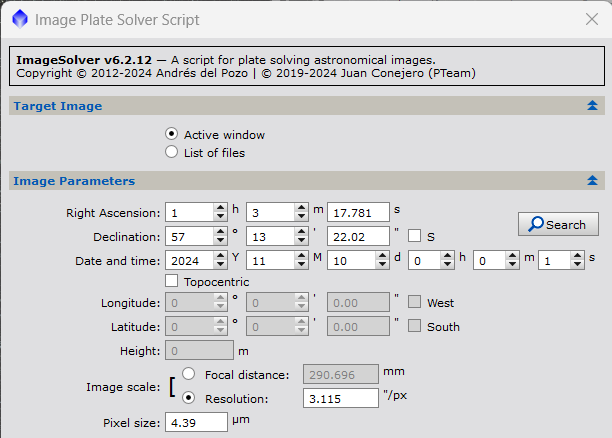Click the Search coordinates button

click(558, 224)
